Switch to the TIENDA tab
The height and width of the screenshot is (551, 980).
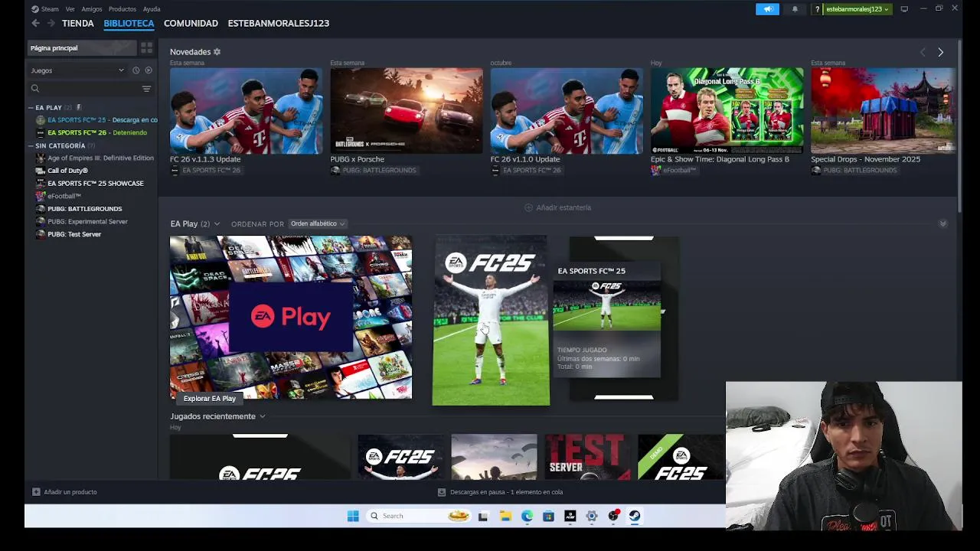78,24
